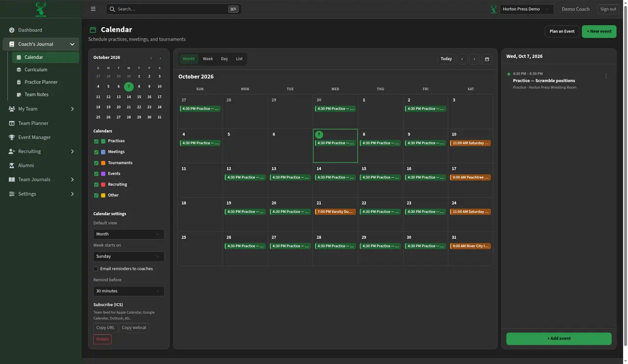Switch to List view tab
Image resolution: width=628 pixels, height=364 pixels.
(239, 59)
